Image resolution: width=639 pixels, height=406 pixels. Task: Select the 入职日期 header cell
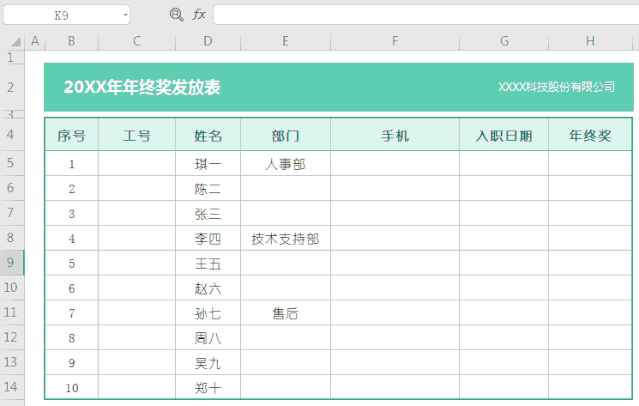[x=503, y=136]
